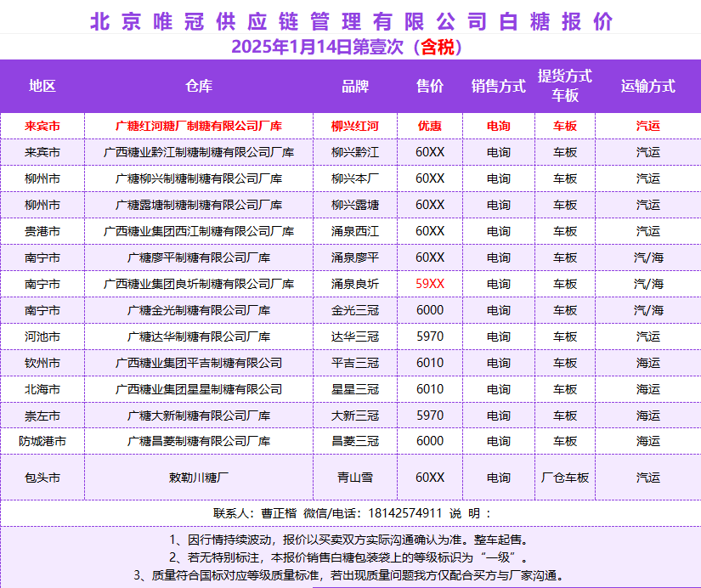Image resolution: width=701 pixels, height=588 pixels.
Task: Click the 销售方式 column header
Action: click(x=499, y=86)
